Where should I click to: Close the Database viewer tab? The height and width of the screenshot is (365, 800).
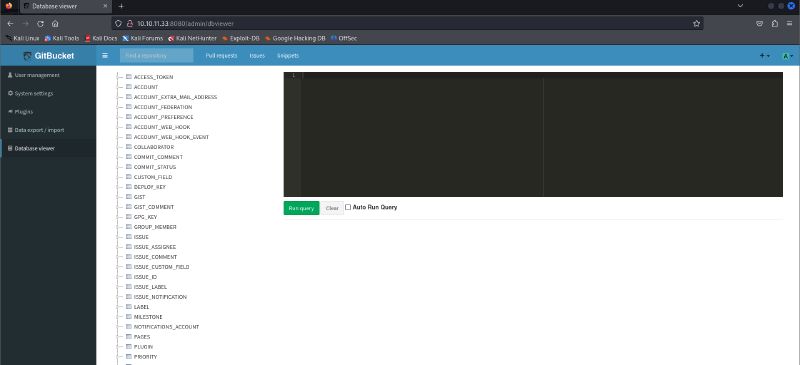click(x=105, y=6)
